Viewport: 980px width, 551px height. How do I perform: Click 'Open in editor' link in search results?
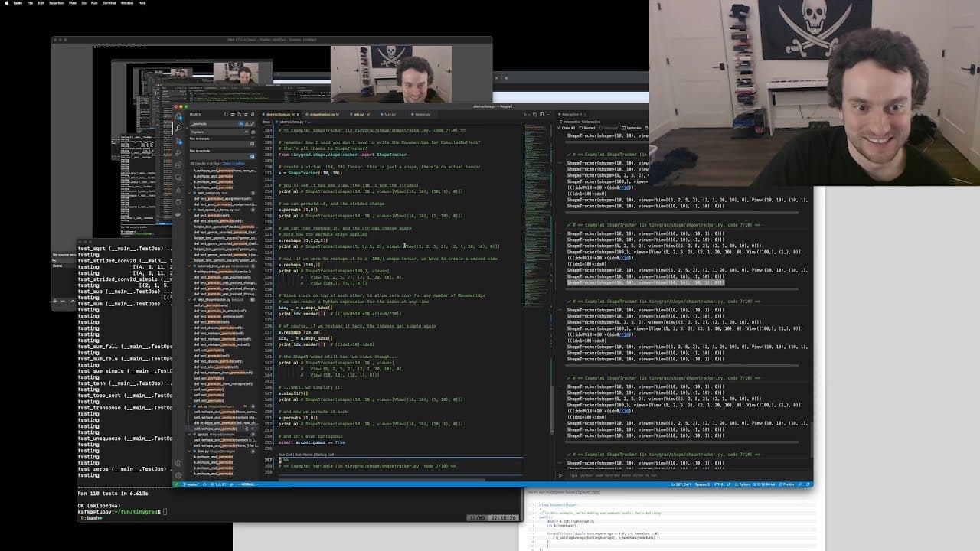click(x=234, y=164)
